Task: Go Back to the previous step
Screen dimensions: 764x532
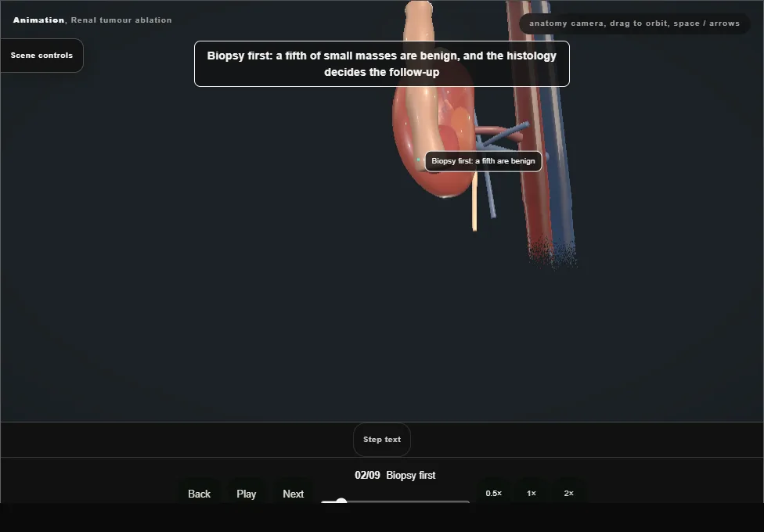Action: click(x=200, y=494)
